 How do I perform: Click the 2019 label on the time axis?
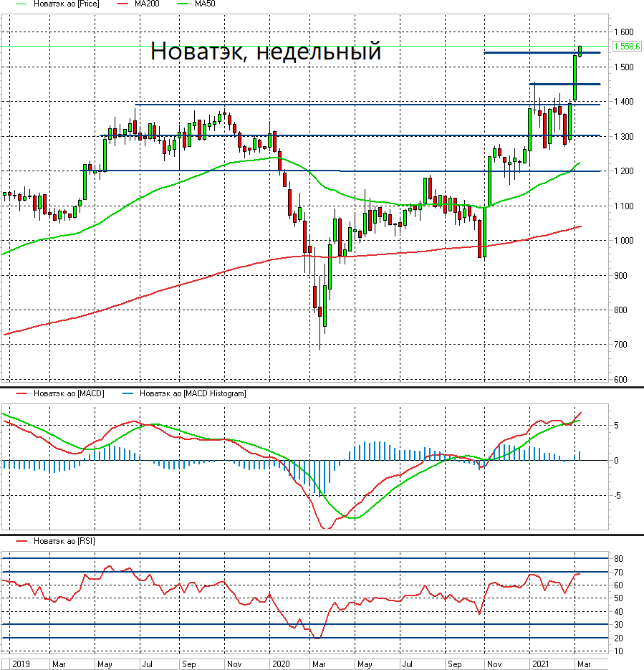coord(21,664)
